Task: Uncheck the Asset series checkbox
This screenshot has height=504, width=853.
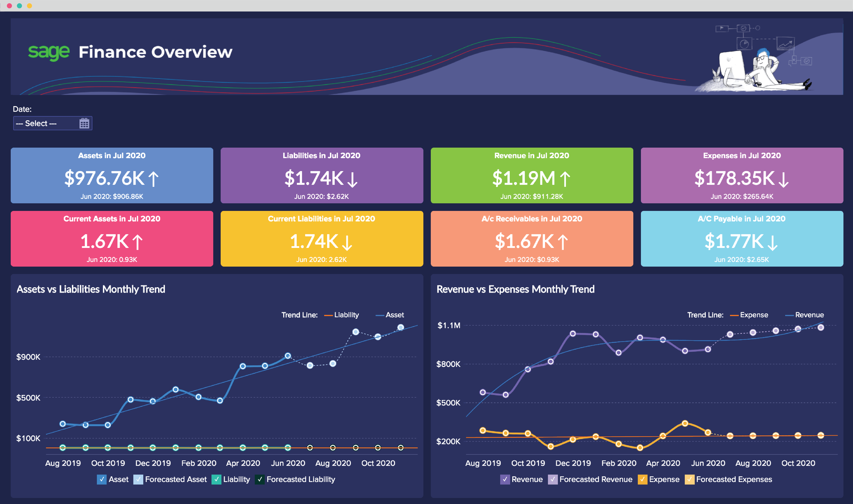Action: coord(102,479)
